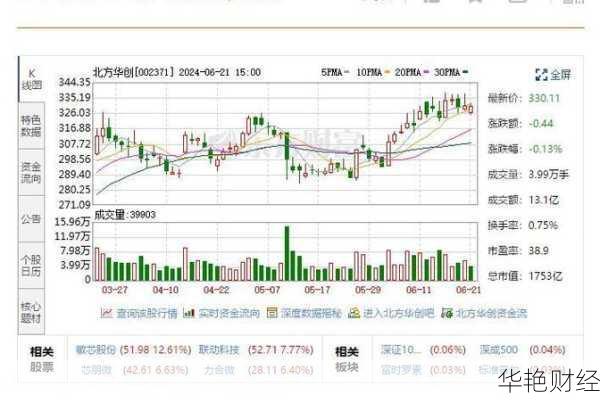Open the 北方华创资金流 link
600x400 pixels.
coord(491,313)
